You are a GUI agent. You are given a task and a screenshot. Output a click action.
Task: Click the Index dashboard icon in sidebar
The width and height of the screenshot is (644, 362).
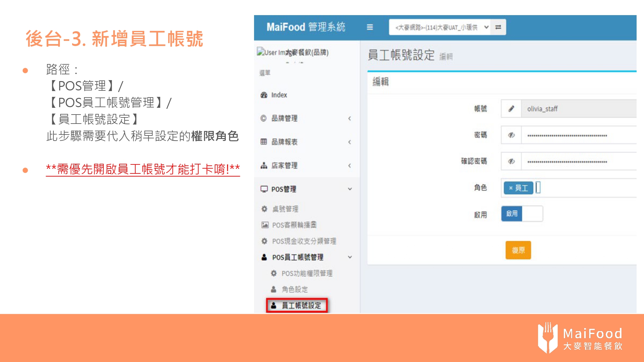click(x=264, y=95)
